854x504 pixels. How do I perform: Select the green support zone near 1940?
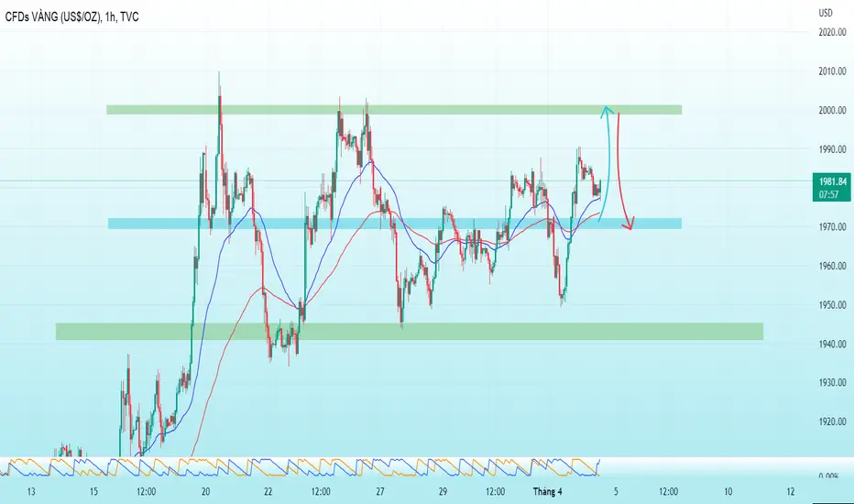click(410, 332)
